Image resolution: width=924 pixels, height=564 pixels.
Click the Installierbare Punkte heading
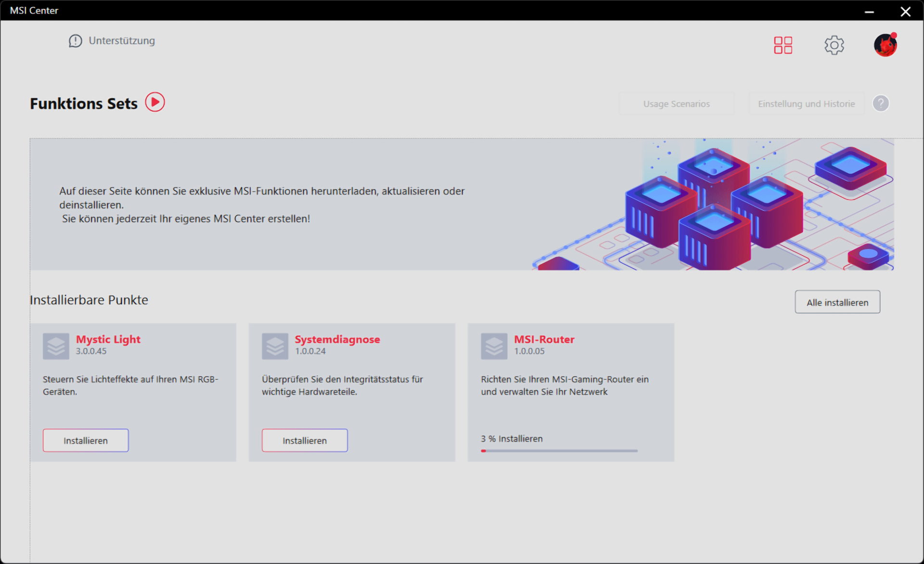point(89,300)
